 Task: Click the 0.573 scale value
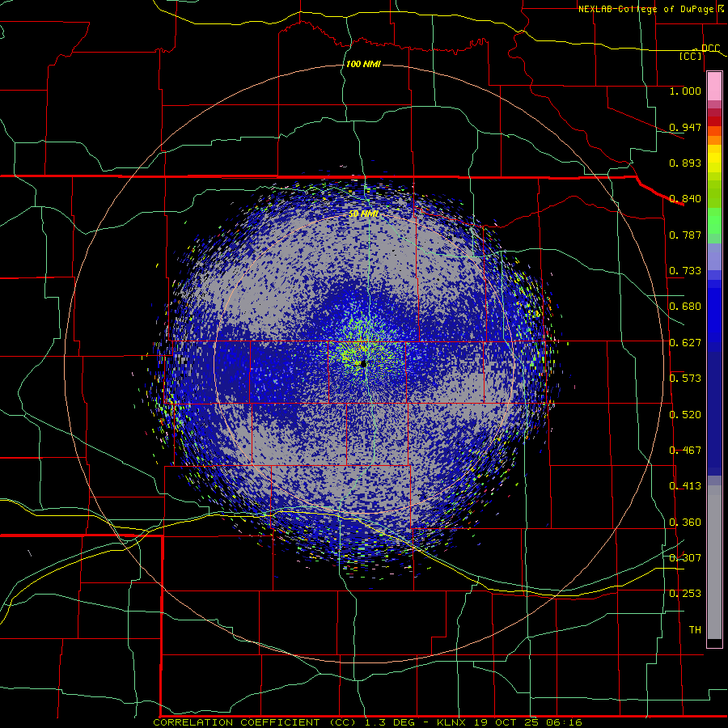(685, 379)
